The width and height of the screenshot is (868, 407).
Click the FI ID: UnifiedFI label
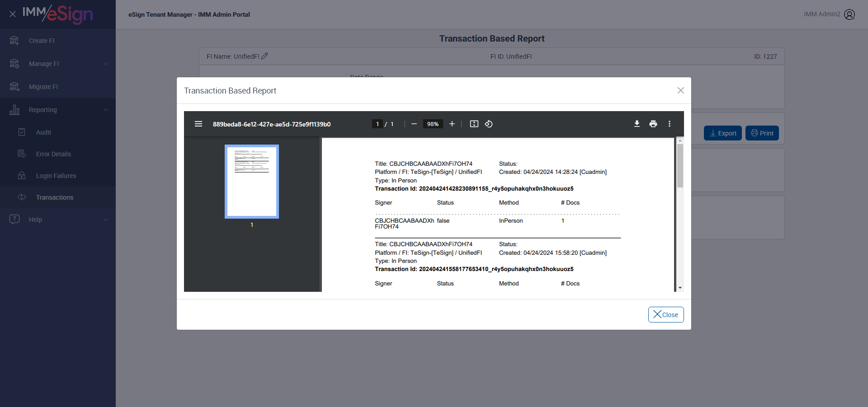coord(511,56)
